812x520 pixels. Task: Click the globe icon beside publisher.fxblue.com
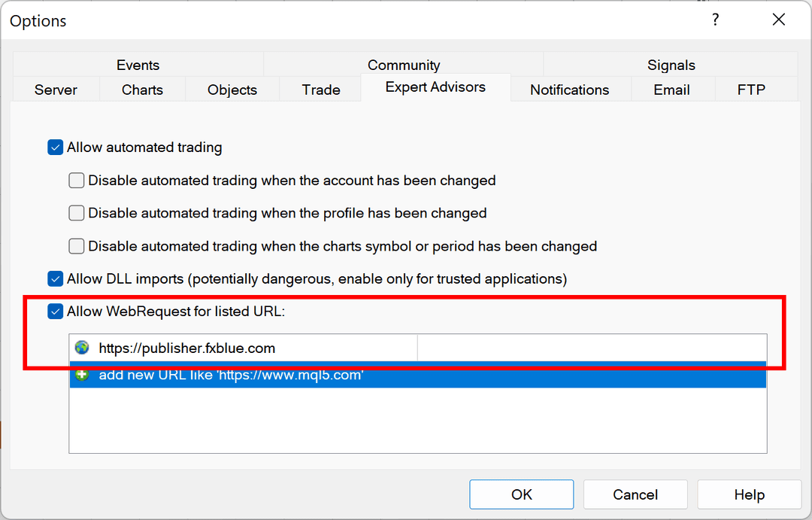(x=83, y=348)
